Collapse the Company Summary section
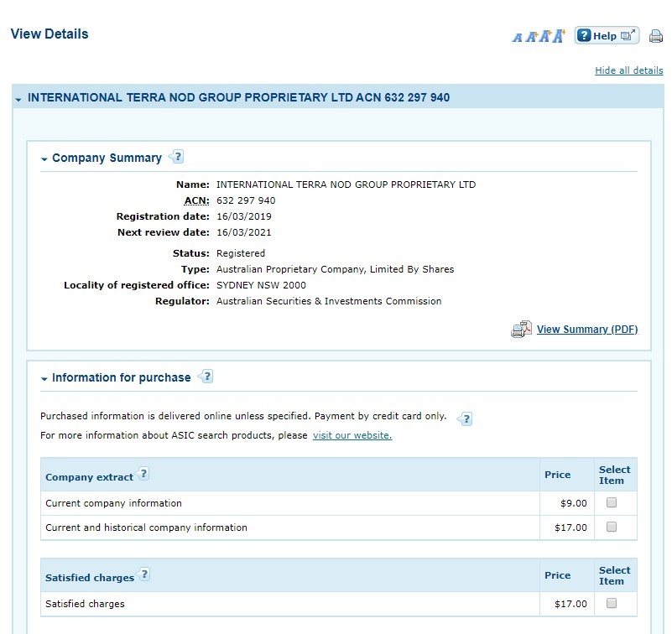Image resolution: width=672 pixels, height=634 pixels. click(x=44, y=159)
